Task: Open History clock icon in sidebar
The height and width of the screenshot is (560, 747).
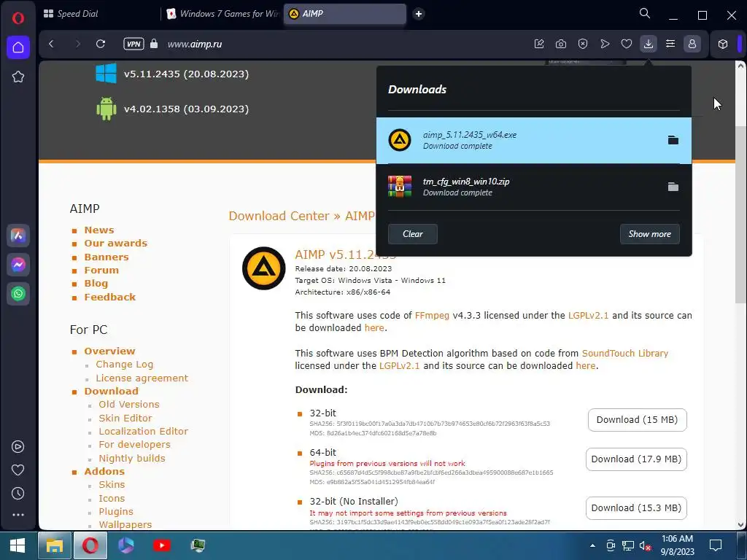Action: pos(18,494)
